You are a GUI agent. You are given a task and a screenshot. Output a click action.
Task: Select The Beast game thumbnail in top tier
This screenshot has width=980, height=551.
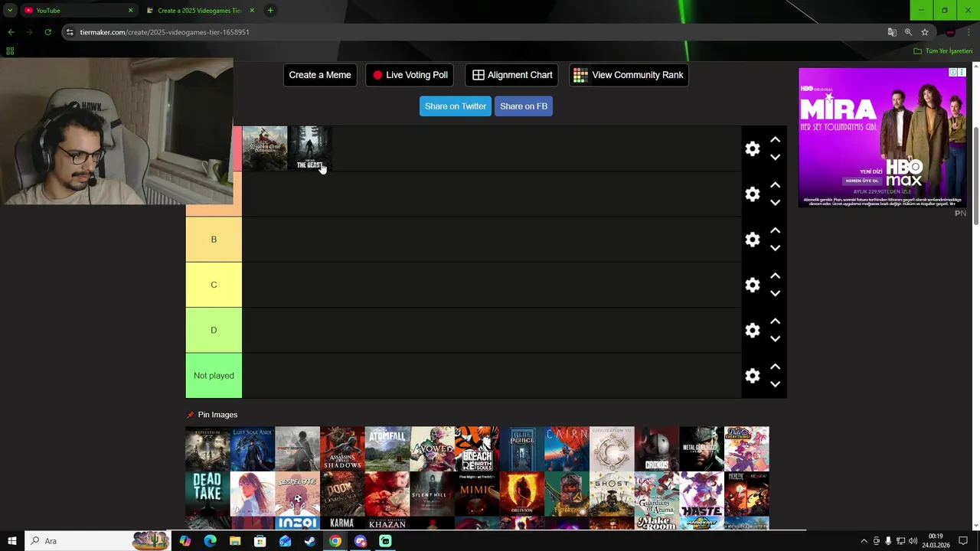(310, 148)
